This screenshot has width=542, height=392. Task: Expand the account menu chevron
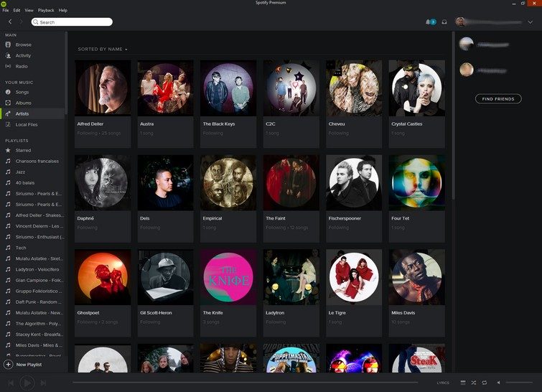pyautogui.click(x=531, y=22)
